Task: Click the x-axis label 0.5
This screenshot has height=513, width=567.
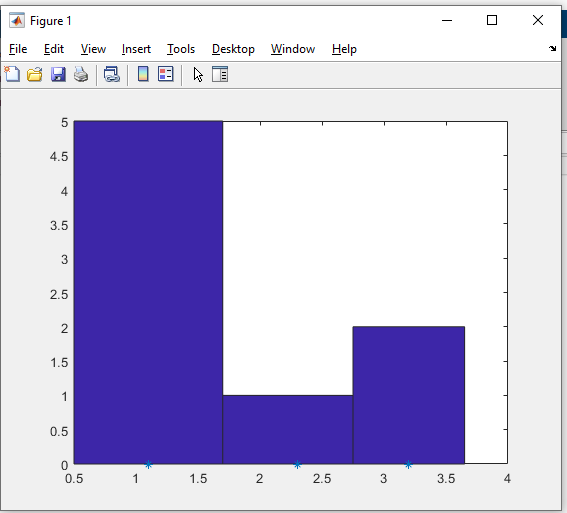Action: click(x=74, y=479)
